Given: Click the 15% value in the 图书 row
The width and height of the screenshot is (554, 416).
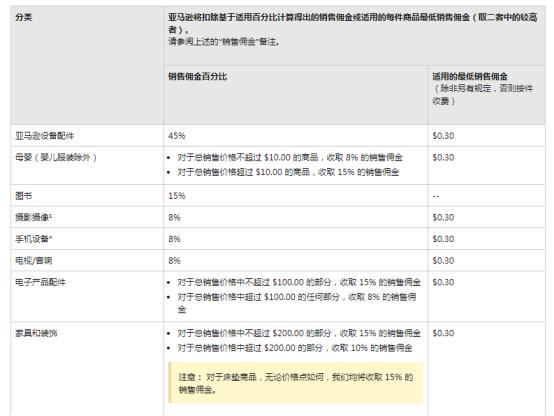Looking at the screenshot, I should click(x=177, y=195).
